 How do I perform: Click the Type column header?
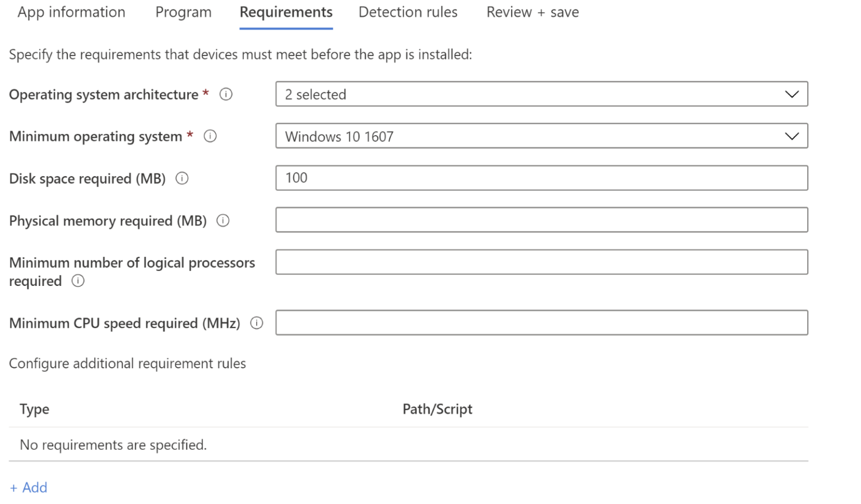pos(34,409)
